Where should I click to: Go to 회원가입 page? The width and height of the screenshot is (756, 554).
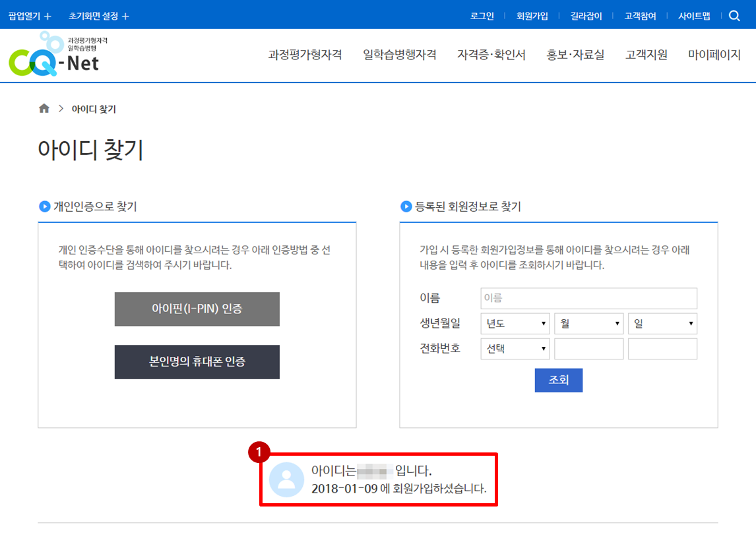pos(532,16)
